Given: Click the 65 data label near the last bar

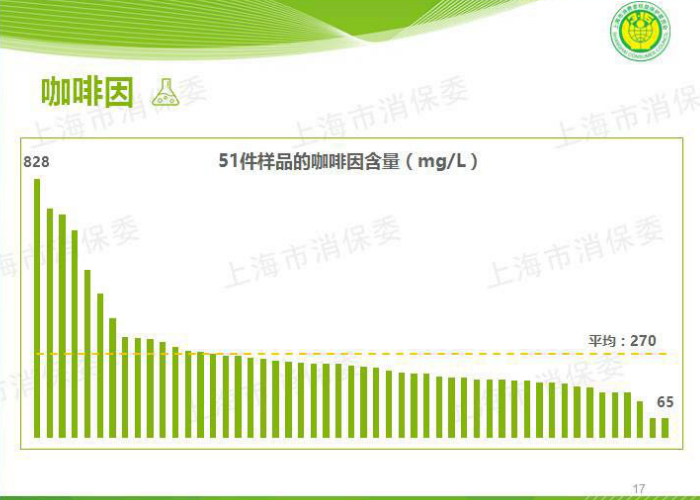Looking at the screenshot, I should pyautogui.click(x=665, y=402).
